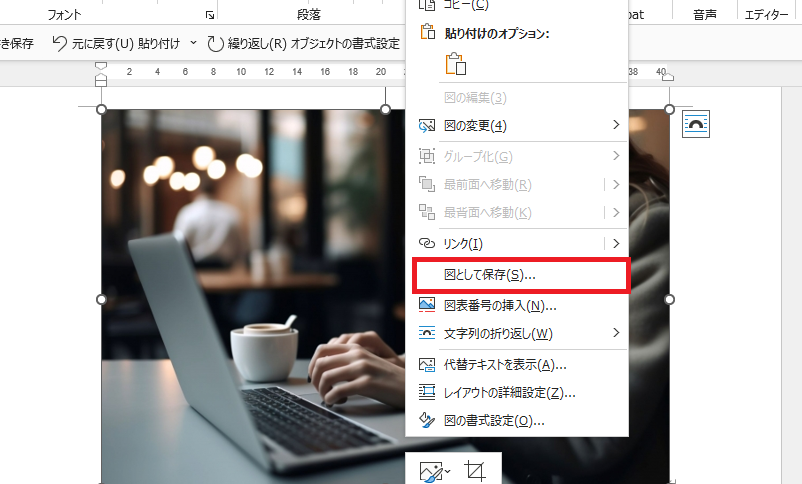Expand the 図の変更 submenu arrow

click(616, 125)
